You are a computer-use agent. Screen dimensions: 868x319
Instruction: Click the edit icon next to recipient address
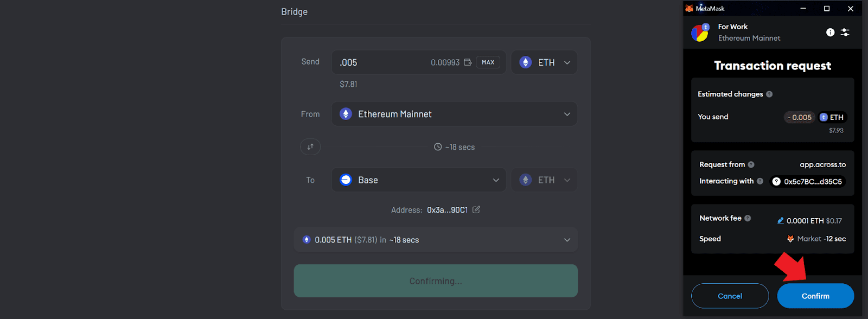click(476, 209)
